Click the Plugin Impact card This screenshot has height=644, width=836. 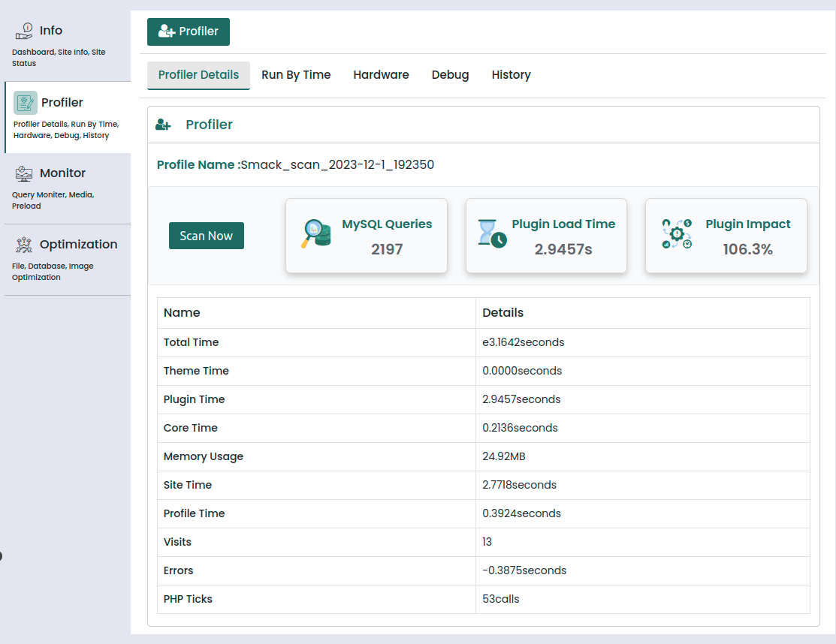click(x=726, y=236)
